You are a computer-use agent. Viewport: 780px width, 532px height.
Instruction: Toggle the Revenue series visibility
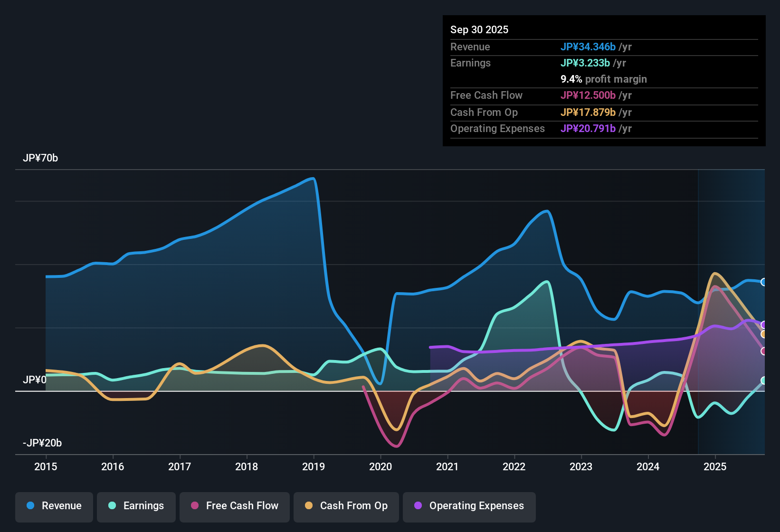pyautogui.click(x=54, y=506)
